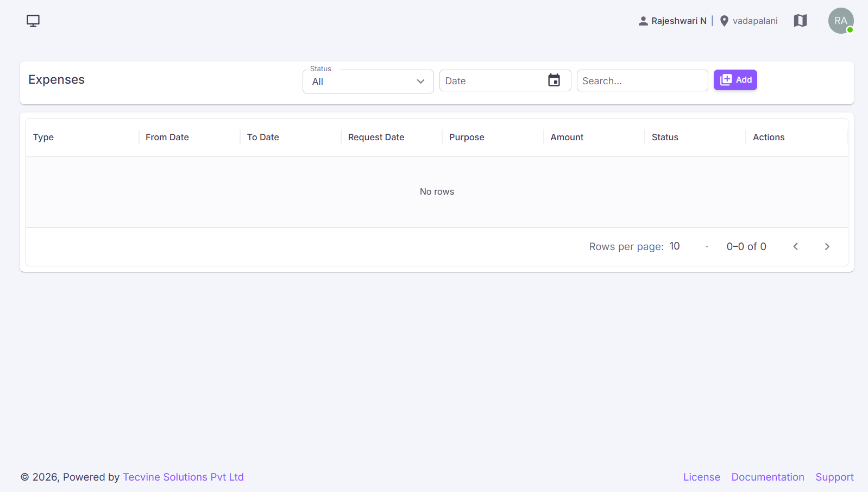Viewport: 868px width, 492px height.
Task: Click the monitor icon at top left
Action: (33, 21)
